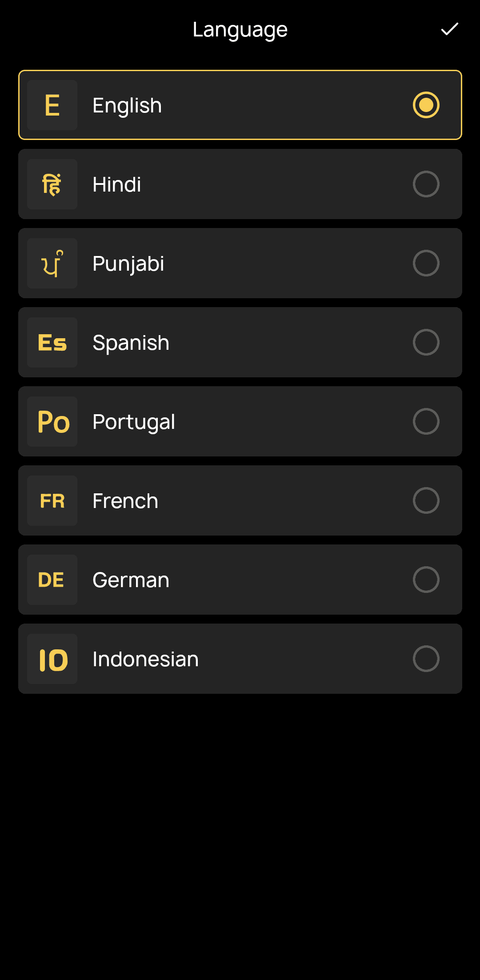480x980 pixels.
Task: Click the Spanish language label
Action: (x=131, y=343)
